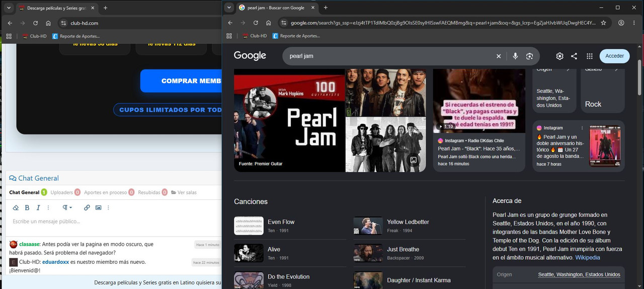Apply italic in the chat editor
The height and width of the screenshot is (289, 644).
38,207
